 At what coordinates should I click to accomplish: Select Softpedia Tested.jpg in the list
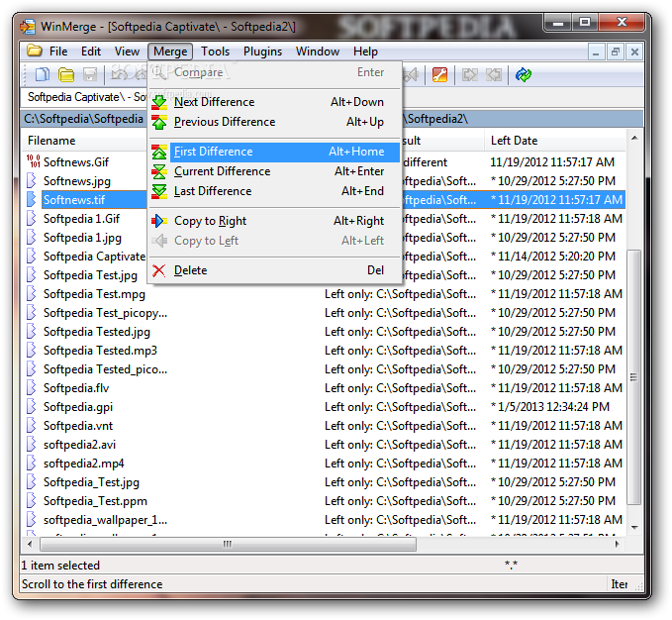click(96, 332)
